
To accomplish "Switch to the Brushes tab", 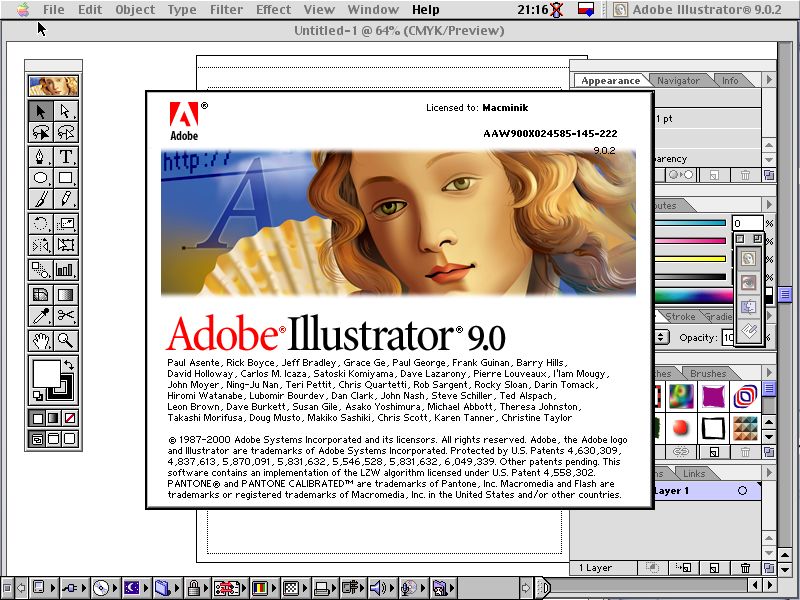I will [708, 373].
